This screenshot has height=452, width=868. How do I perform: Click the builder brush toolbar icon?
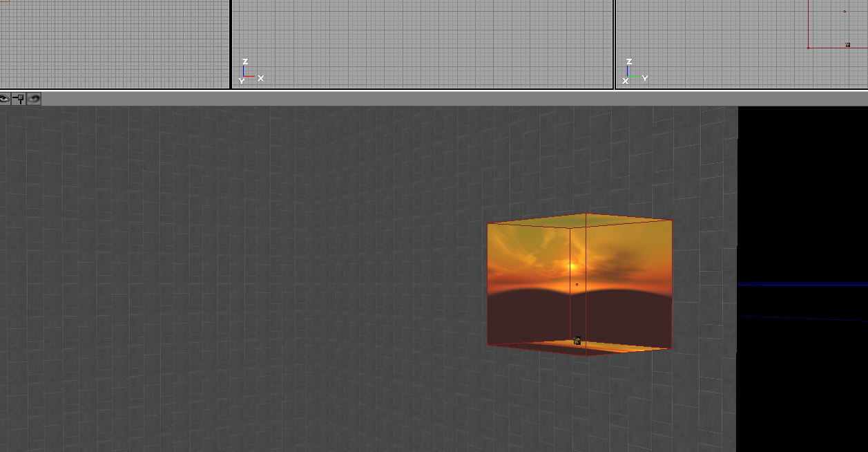pos(19,99)
